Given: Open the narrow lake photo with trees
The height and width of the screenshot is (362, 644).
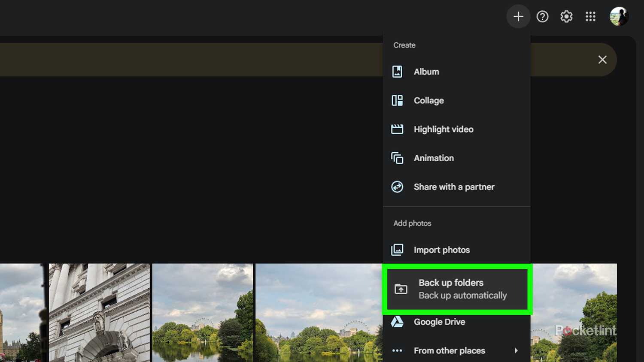Looking at the screenshot, I should 203,313.
